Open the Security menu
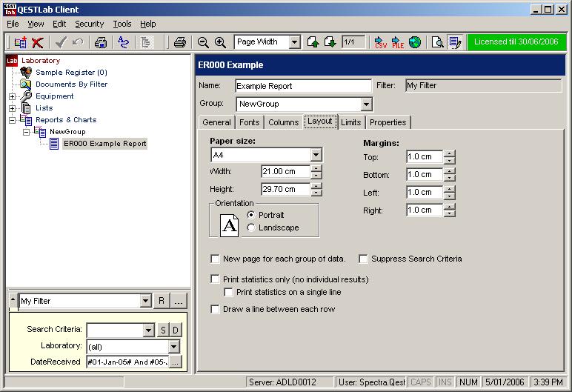 (89, 24)
